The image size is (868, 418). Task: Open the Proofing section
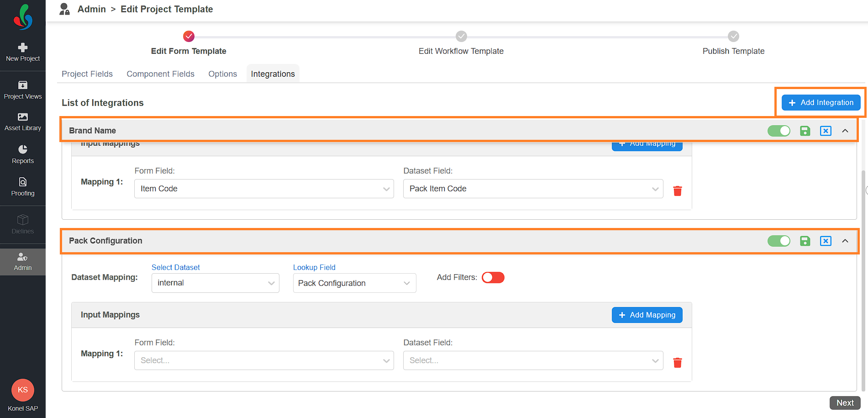[x=23, y=187]
